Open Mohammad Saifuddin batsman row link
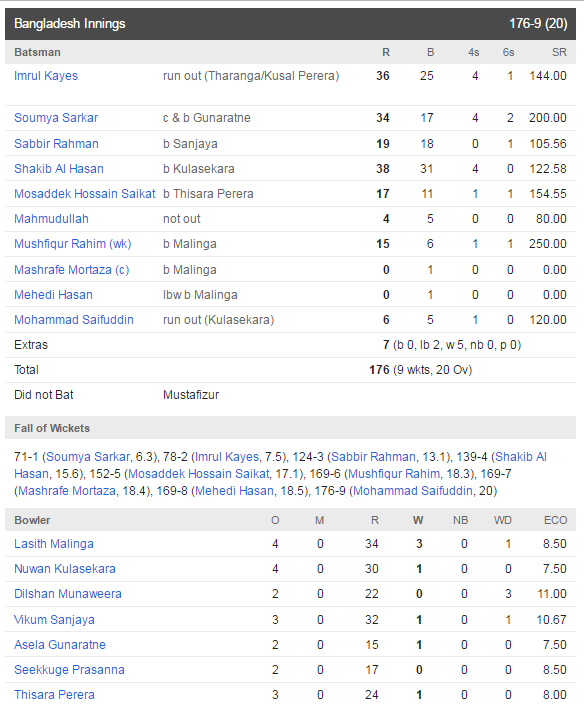The width and height of the screenshot is (584, 712). click(74, 320)
